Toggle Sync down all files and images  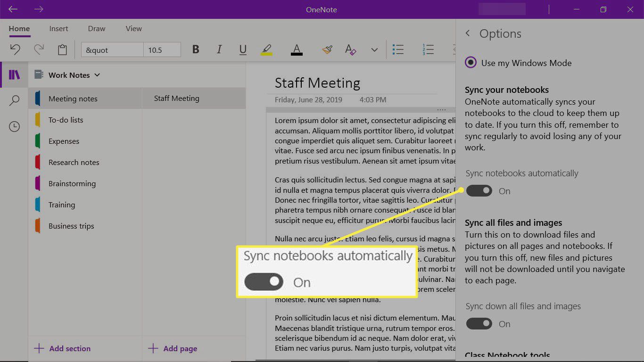coord(479,324)
